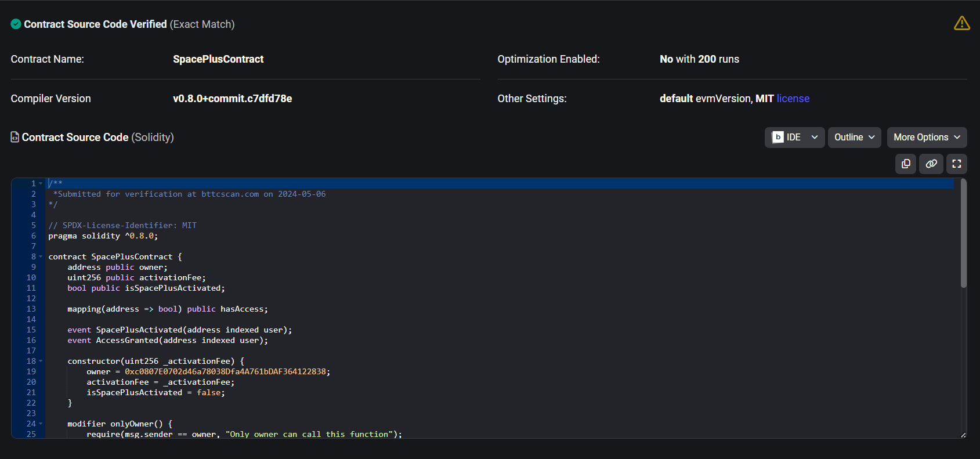
Task: Fold the constructor block at line 18
Action: click(41, 362)
